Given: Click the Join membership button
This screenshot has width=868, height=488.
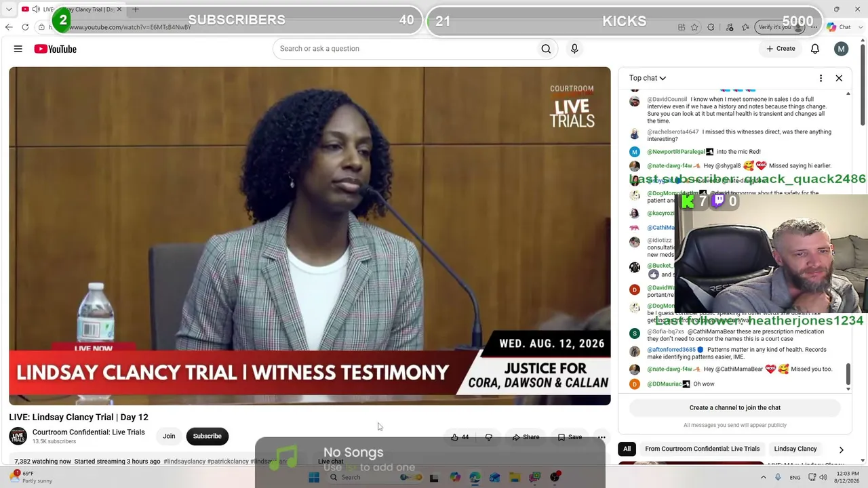Looking at the screenshot, I should (x=169, y=436).
